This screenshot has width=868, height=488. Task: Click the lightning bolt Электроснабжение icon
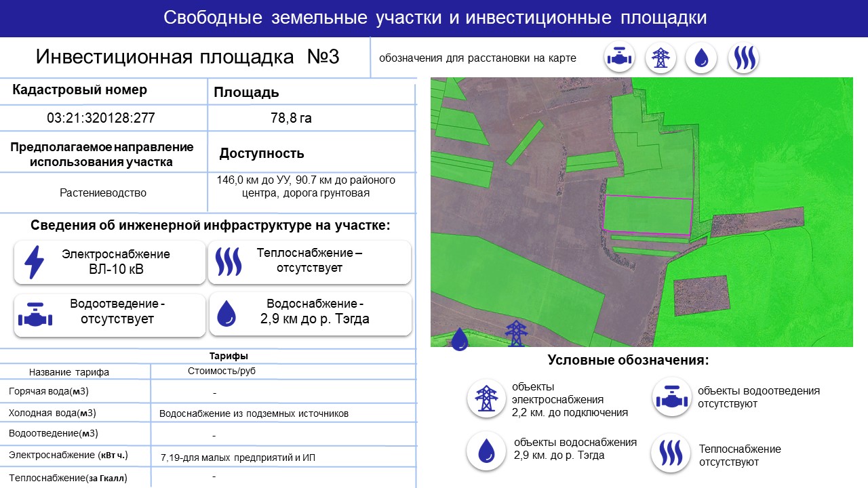pos(34,262)
